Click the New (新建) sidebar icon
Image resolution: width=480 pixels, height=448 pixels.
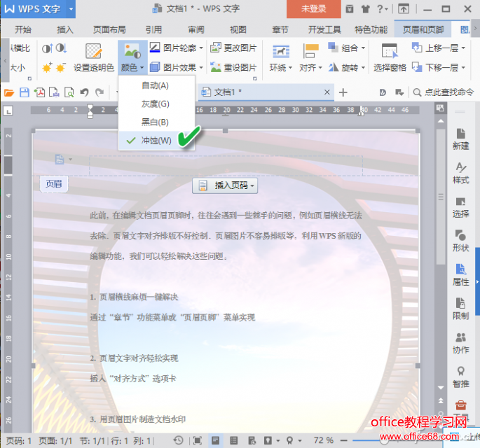[x=460, y=139]
